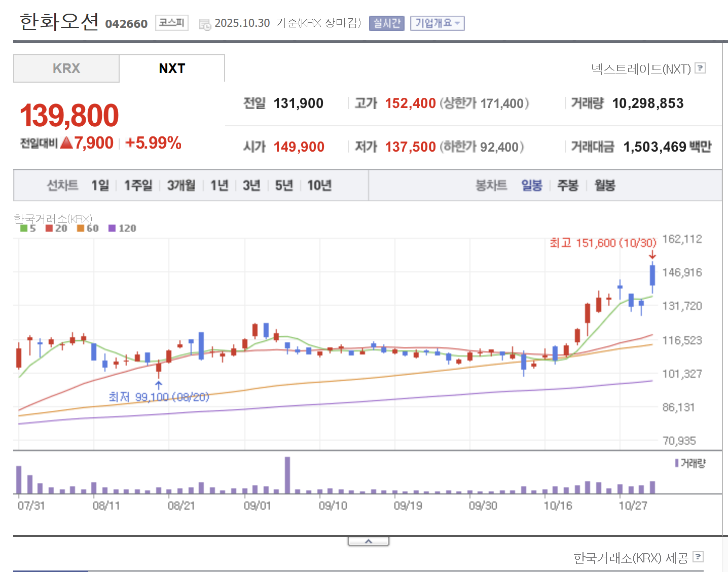Viewport: 728px width, 572px height.
Task: Switch candle chart to 월봉
Action: [605, 186]
